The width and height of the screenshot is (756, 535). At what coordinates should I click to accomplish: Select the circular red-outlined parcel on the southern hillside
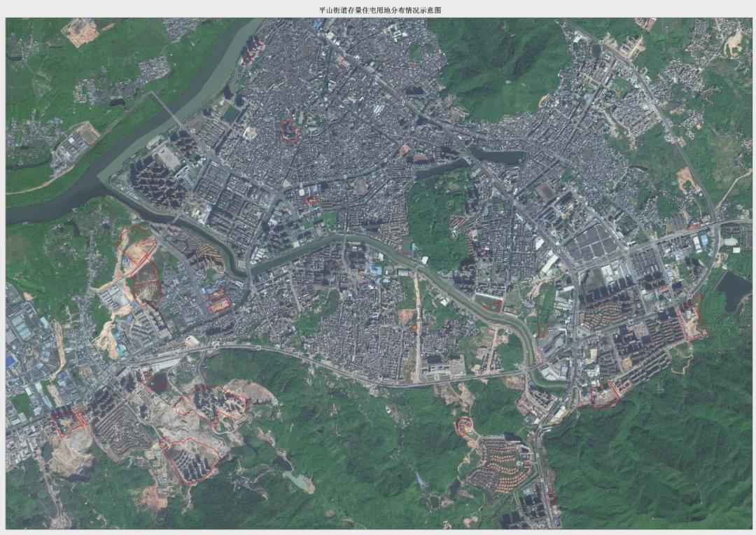tap(463, 427)
